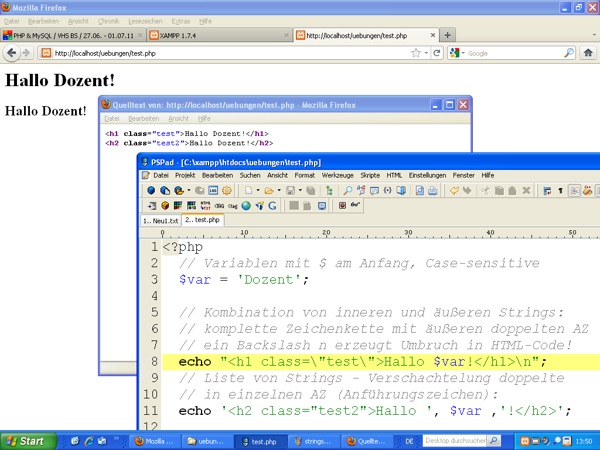Open the Google search engine dropdown in Firefox
The image size is (600, 450).
457,53
